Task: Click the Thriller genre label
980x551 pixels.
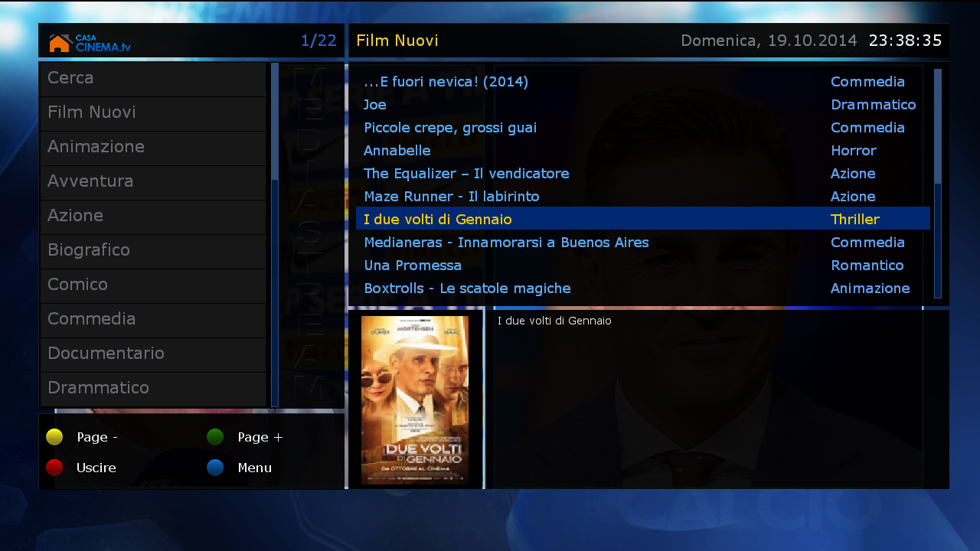Action: coord(855,219)
